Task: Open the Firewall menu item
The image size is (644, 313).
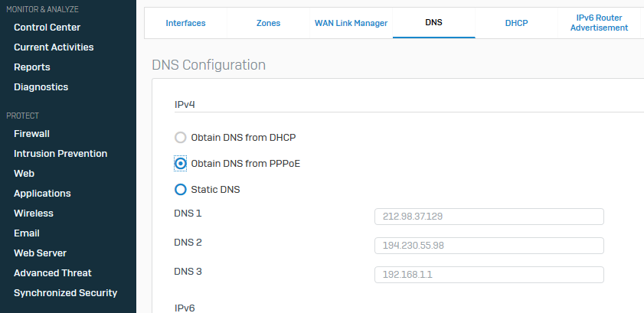Action: 31,134
